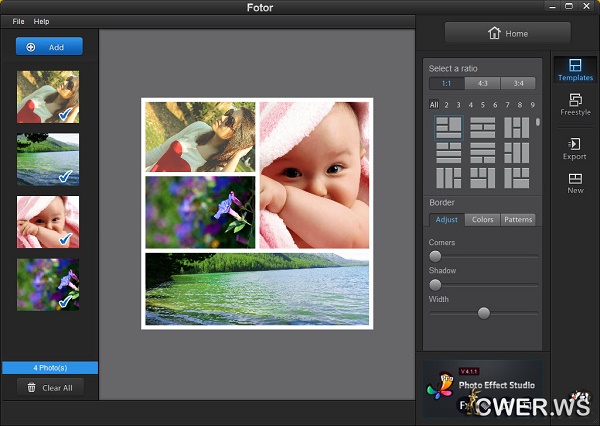Add photos with the Add button
Image resolution: width=600 pixels, height=426 pixels.
49,47
